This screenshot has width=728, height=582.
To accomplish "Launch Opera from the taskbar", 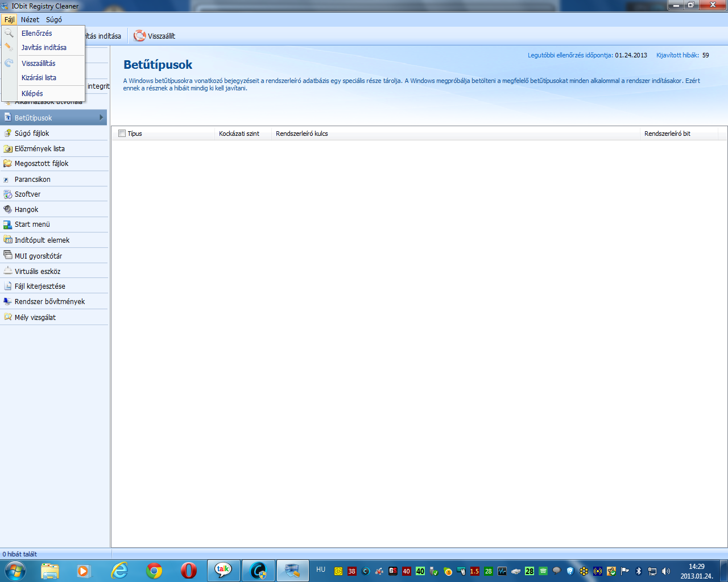I will point(189,570).
